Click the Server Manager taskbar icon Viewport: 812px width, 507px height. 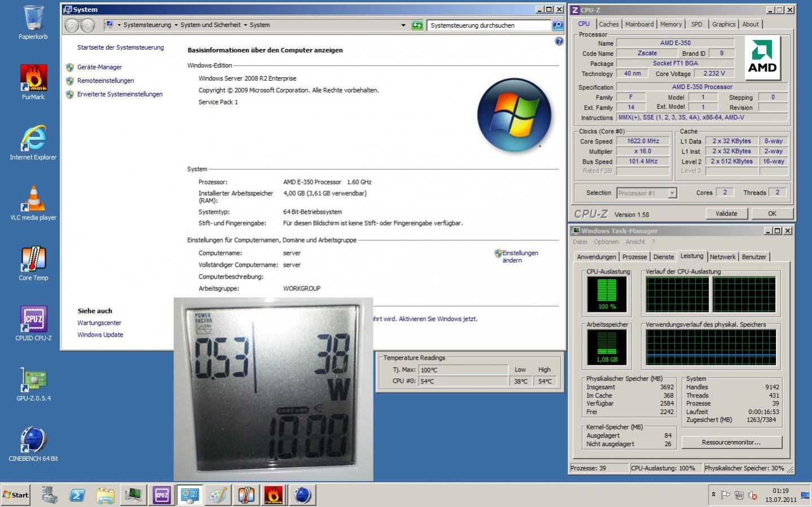point(49,495)
